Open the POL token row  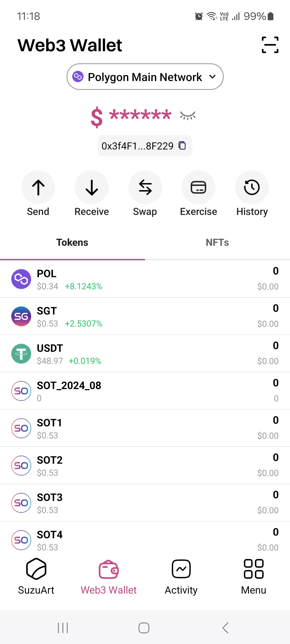click(x=145, y=279)
